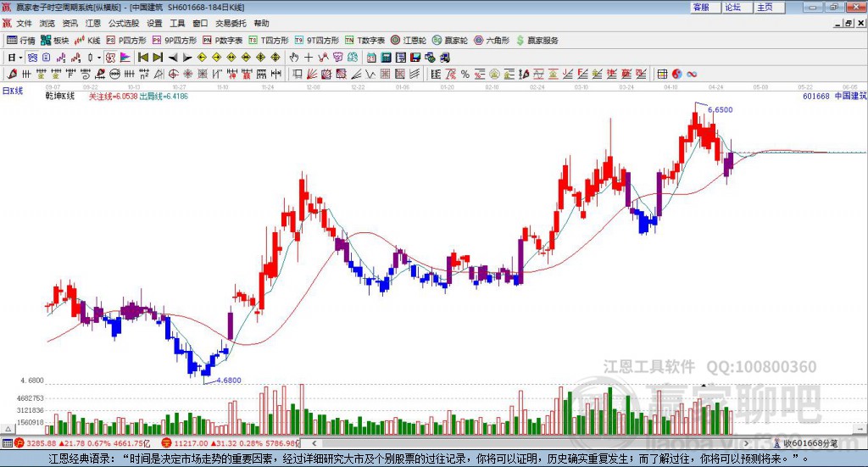Restore the inner chart window

[848, 23]
